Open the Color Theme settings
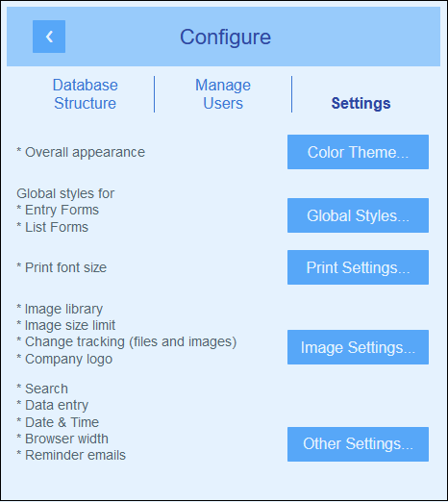Screen dimensions: 448x502 point(358,152)
